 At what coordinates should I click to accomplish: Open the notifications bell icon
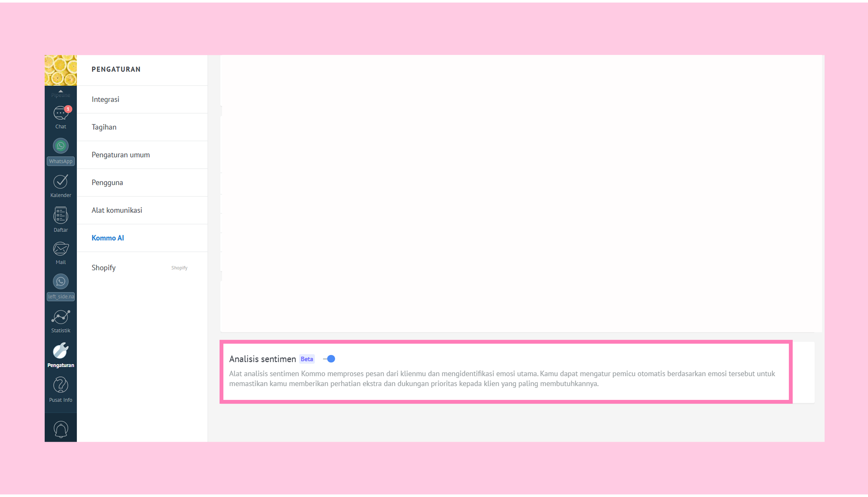click(61, 429)
